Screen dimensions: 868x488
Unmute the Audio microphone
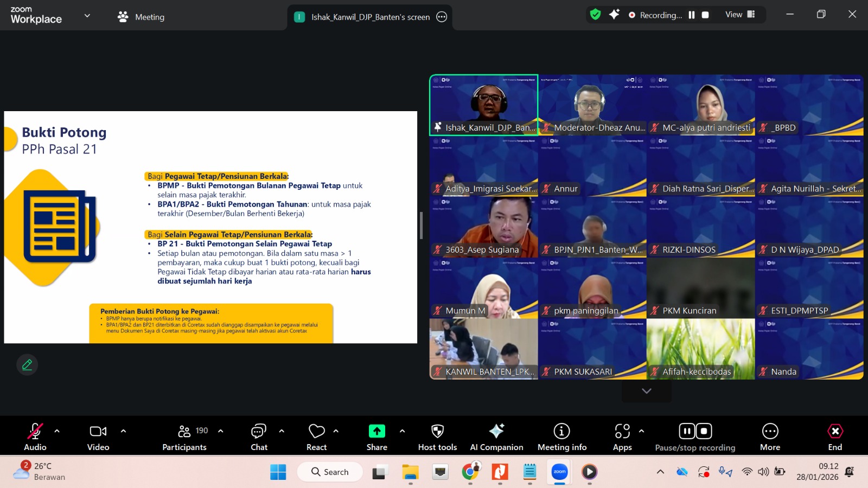(x=35, y=432)
